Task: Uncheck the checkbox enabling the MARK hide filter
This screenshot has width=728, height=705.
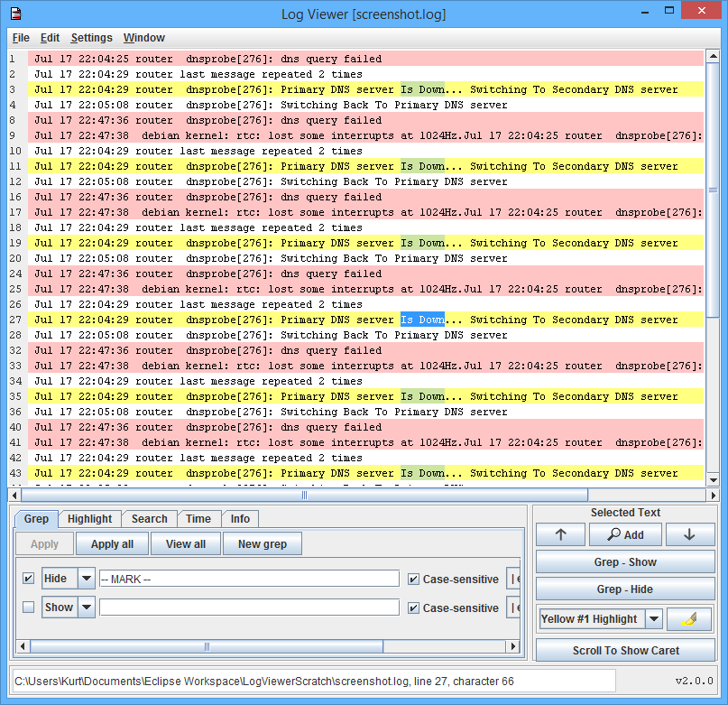Action: click(26, 579)
